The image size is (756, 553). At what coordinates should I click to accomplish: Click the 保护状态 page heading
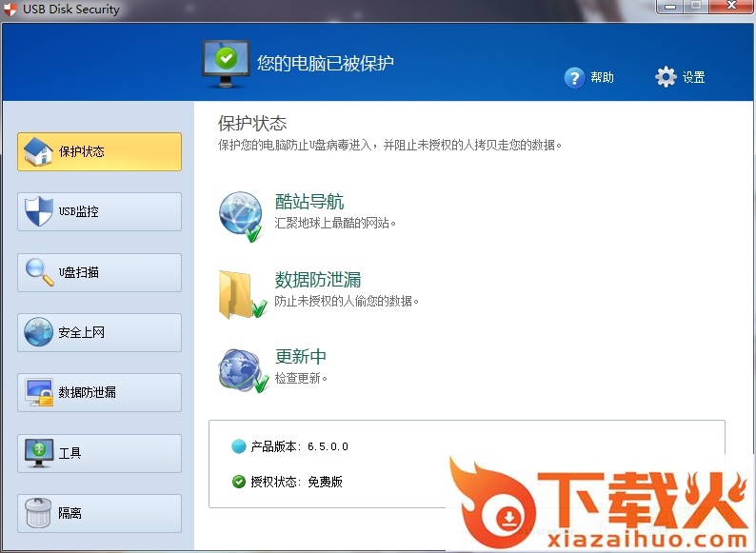pos(252,124)
